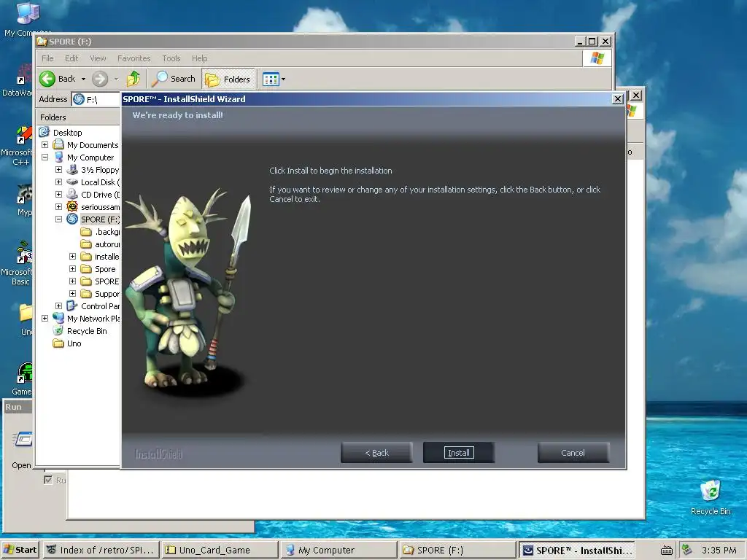Click the Windows flag logo in Explorer
This screenshot has width=747, height=560.
[x=597, y=58]
